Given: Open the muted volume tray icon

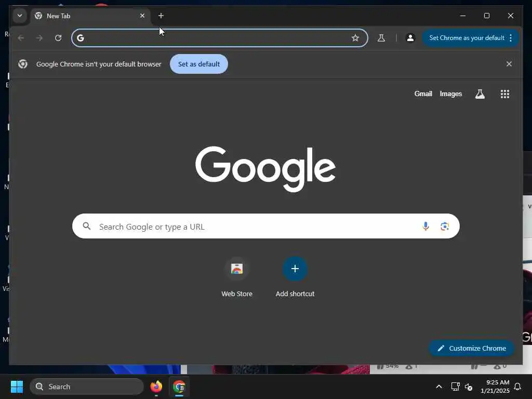Looking at the screenshot, I should coord(469,387).
